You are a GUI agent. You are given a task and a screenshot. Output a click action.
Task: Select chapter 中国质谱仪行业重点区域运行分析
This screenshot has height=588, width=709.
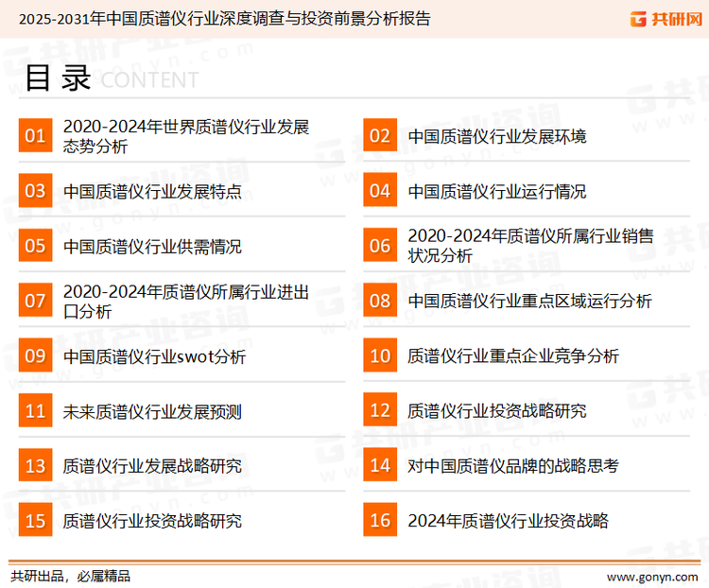click(530, 302)
